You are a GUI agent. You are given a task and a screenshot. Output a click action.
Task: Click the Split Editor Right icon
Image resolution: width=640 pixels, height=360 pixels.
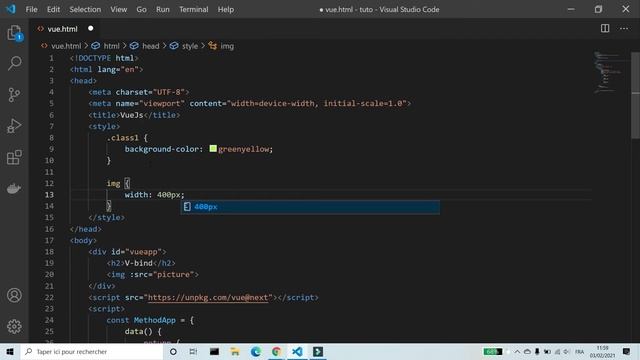605,28
